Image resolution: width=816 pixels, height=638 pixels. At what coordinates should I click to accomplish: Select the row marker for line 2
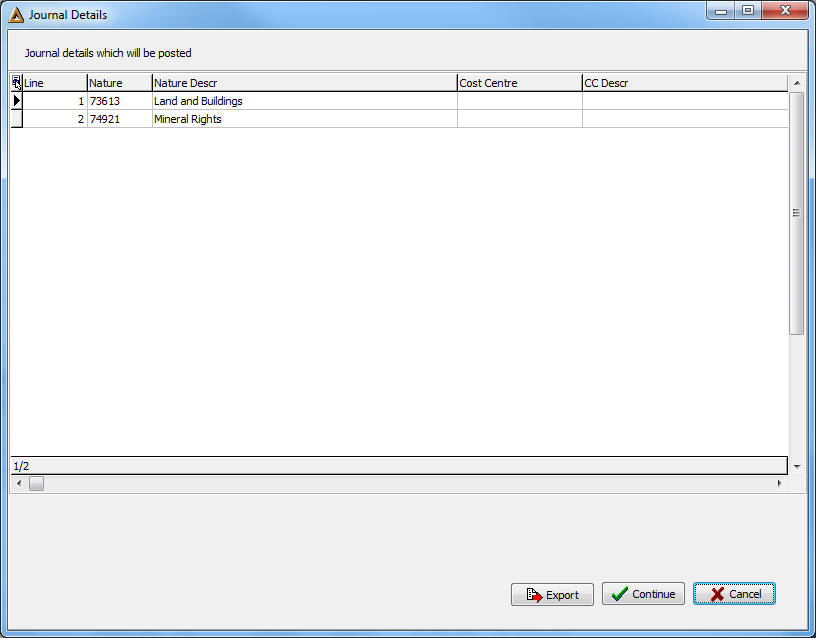click(17, 119)
